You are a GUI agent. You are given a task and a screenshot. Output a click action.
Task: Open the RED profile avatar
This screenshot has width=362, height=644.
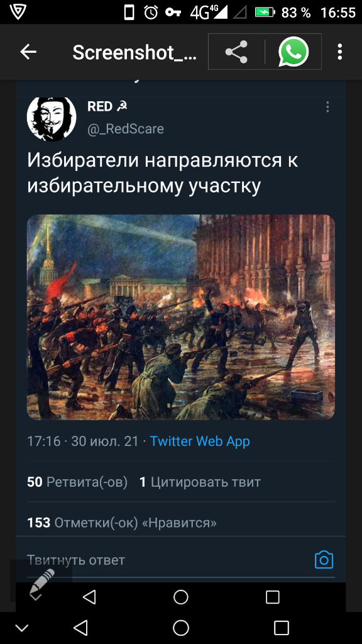52,119
